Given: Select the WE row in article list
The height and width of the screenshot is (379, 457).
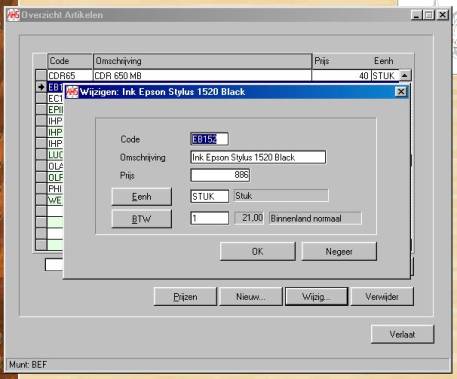Looking at the screenshot, I should [x=55, y=200].
